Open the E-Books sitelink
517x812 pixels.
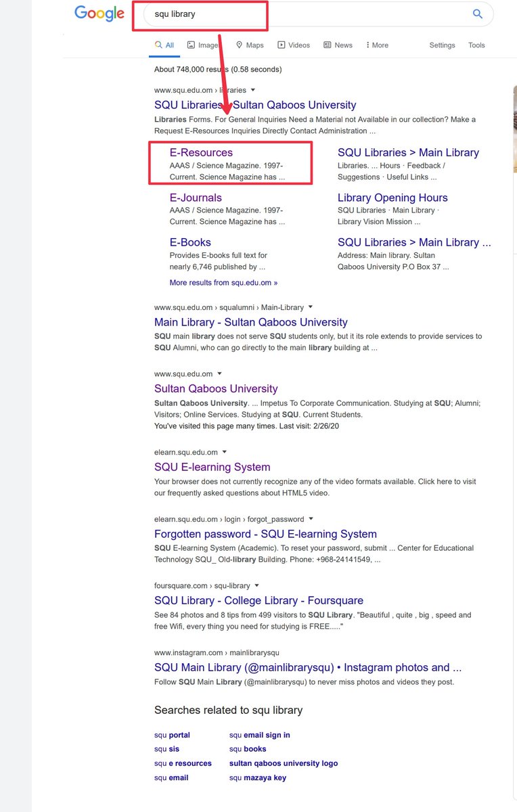(190, 242)
